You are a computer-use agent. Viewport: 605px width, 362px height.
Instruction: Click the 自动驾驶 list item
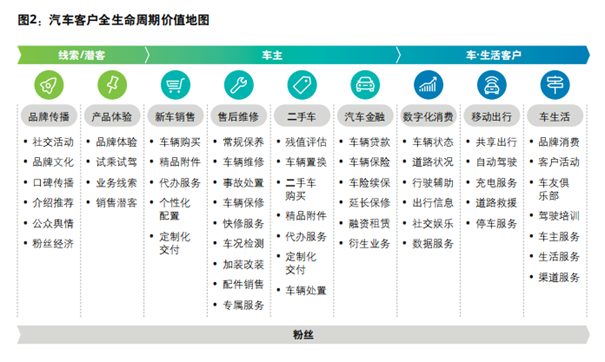click(496, 162)
